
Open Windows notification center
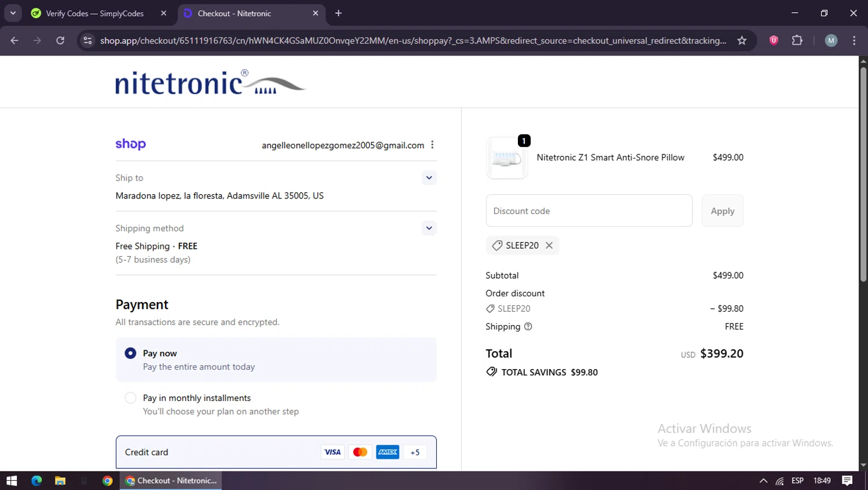pos(847,480)
